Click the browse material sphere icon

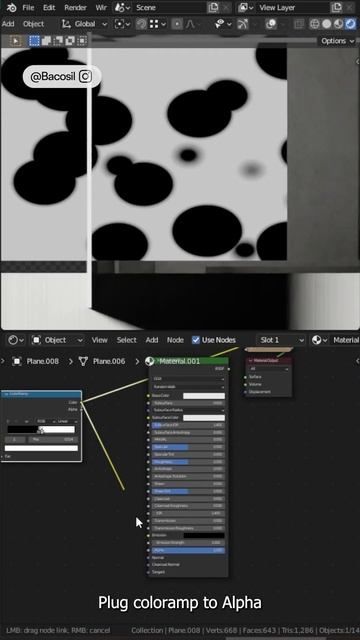320,340
